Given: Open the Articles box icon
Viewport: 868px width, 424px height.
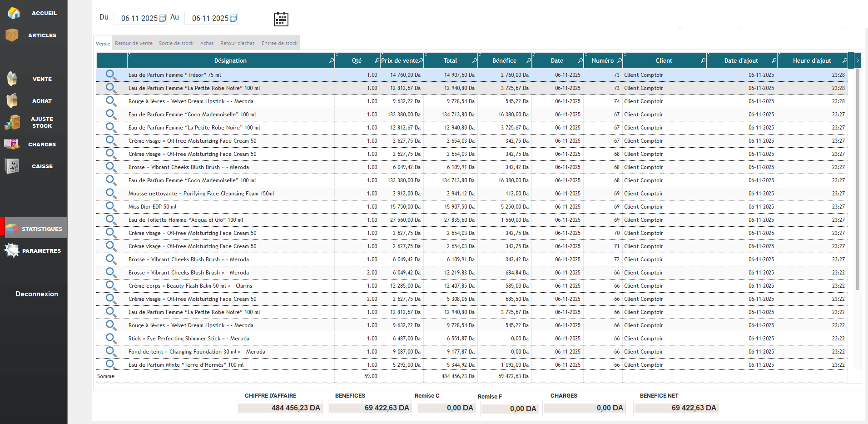Looking at the screenshot, I should [x=12, y=35].
